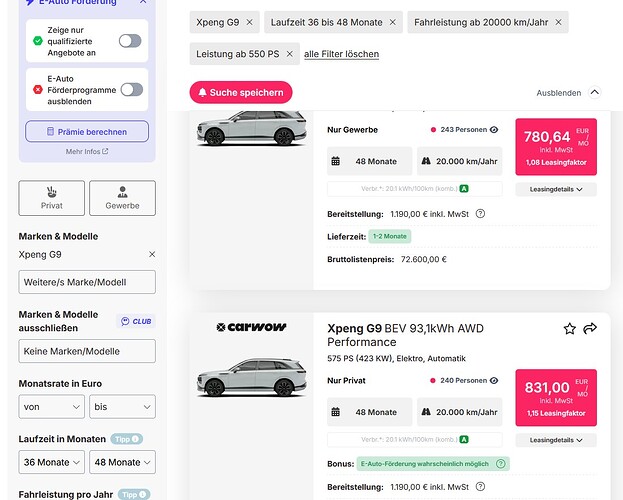Remove Xpeng G9 filter chip
This screenshot has height=500, width=623.
point(250,22)
